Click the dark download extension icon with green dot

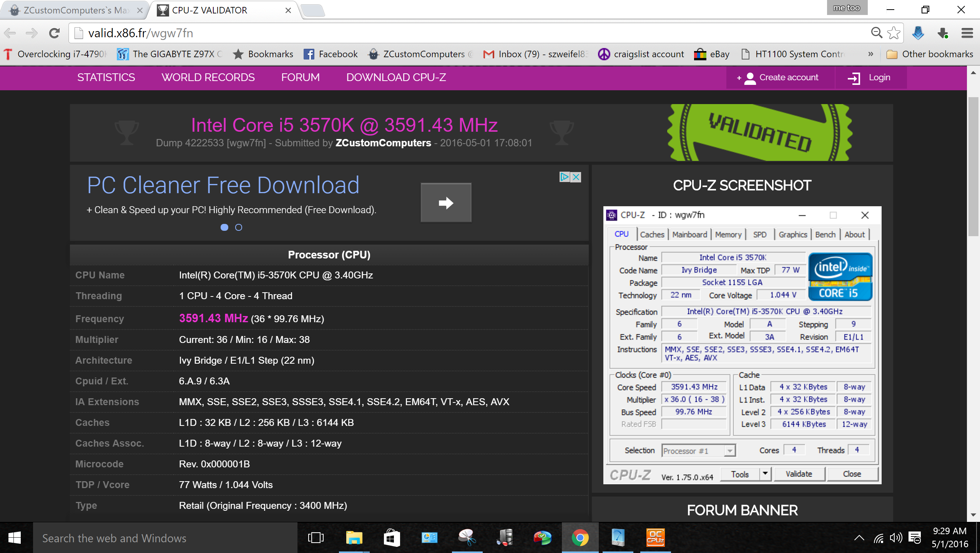(943, 33)
